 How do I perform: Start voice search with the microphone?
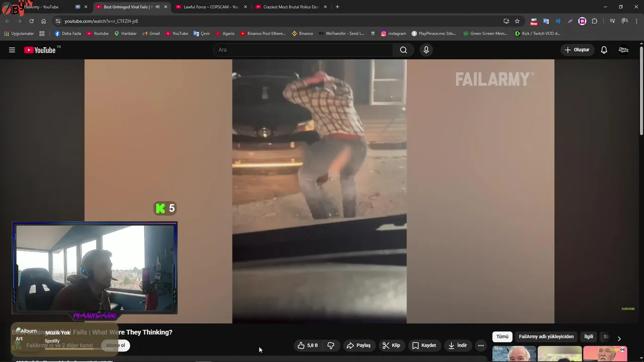[x=426, y=50]
